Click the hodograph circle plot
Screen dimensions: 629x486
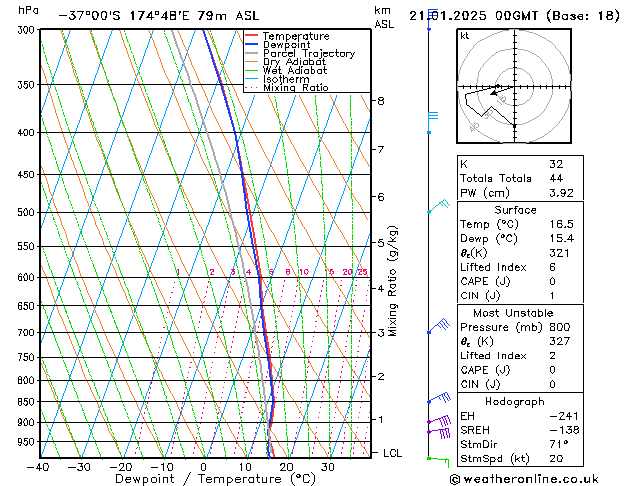tap(514, 86)
